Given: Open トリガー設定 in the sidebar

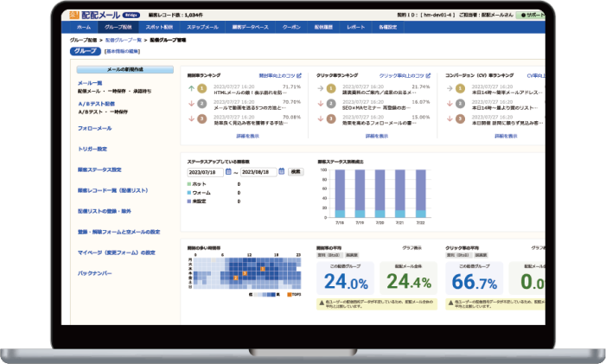Looking at the screenshot, I should (x=92, y=148).
